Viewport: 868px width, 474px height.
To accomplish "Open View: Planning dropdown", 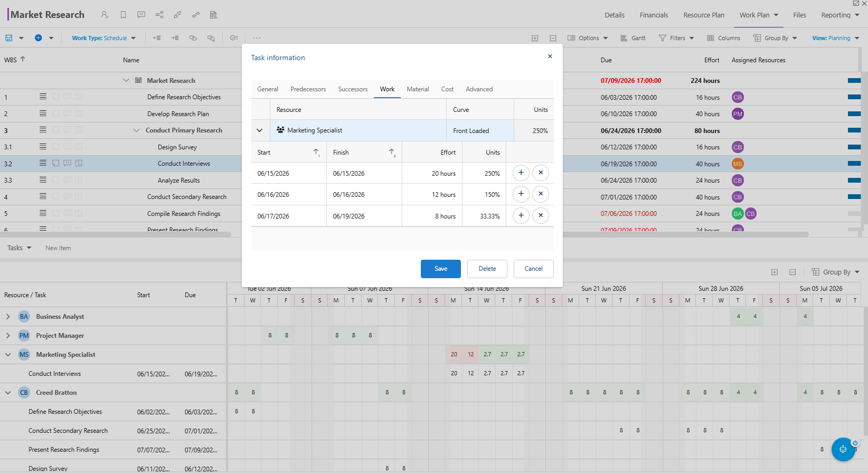I will click(x=836, y=38).
